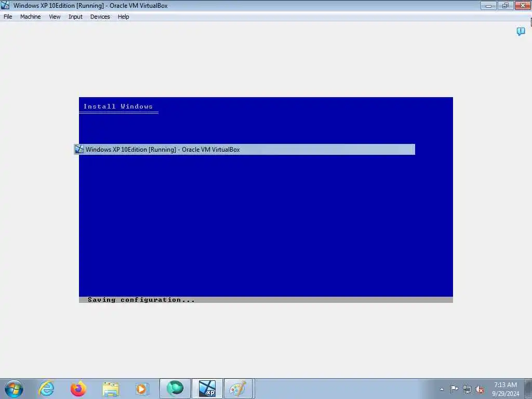Click 'Saving configuration...' status text

(141, 300)
